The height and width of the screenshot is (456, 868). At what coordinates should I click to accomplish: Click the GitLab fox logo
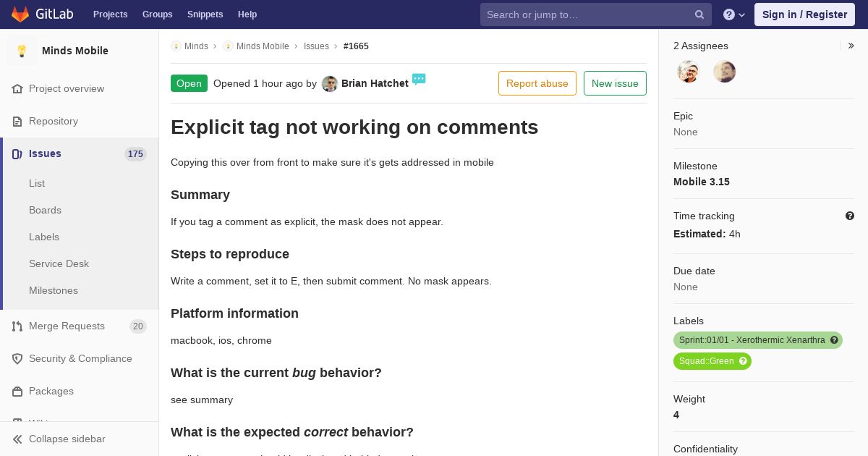click(x=20, y=14)
